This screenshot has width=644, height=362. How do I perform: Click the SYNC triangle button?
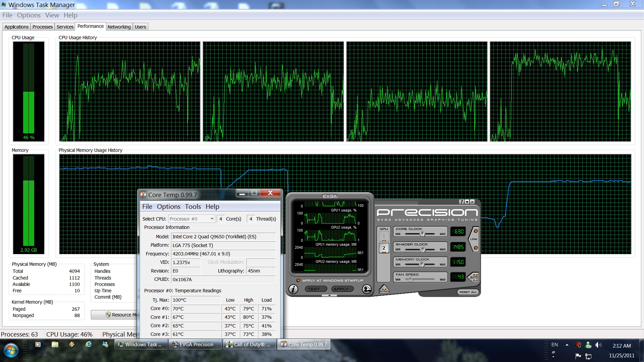click(x=384, y=289)
